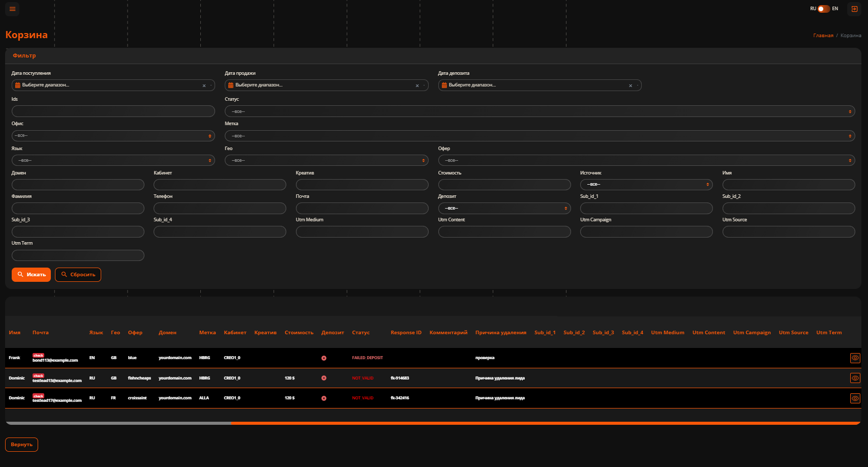
Task: Click the Фильтр panel header
Action: coord(433,56)
